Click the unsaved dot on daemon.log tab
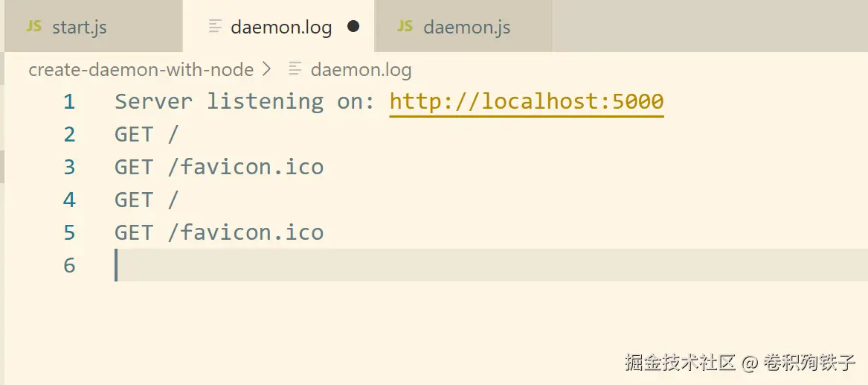 353,27
